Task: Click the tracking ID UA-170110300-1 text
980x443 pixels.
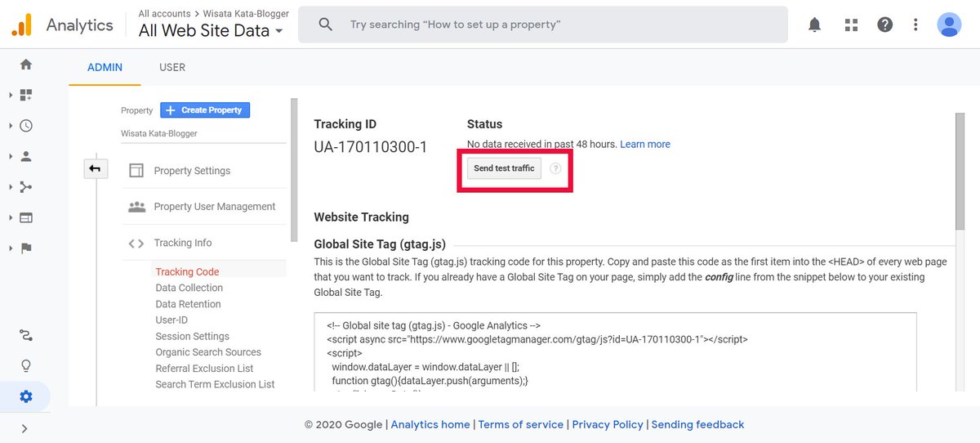Action: click(371, 147)
